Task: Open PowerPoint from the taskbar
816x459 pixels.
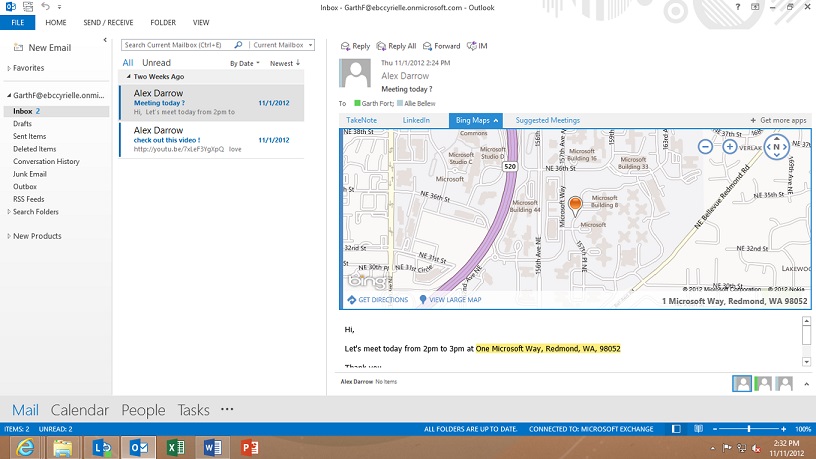Action: pyautogui.click(x=250, y=447)
